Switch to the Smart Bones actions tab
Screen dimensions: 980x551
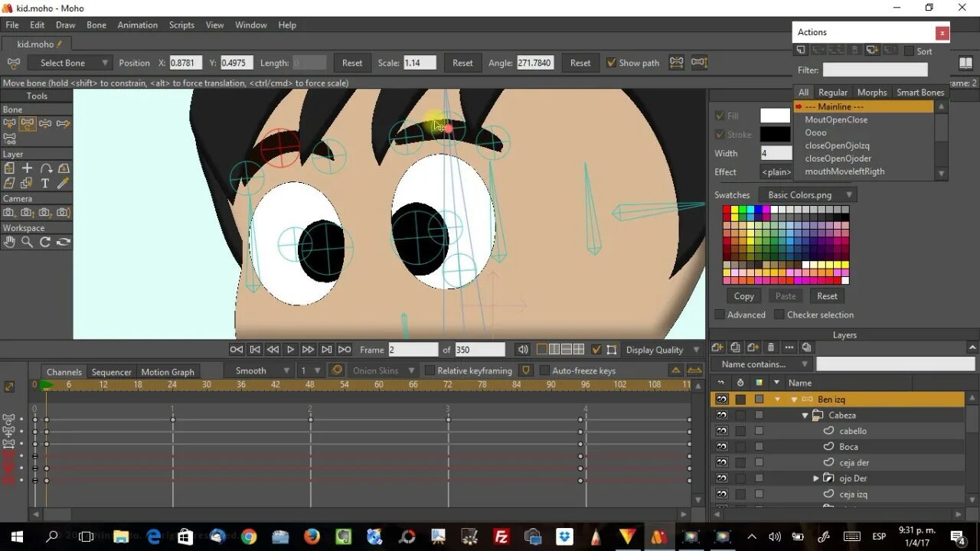click(920, 93)
